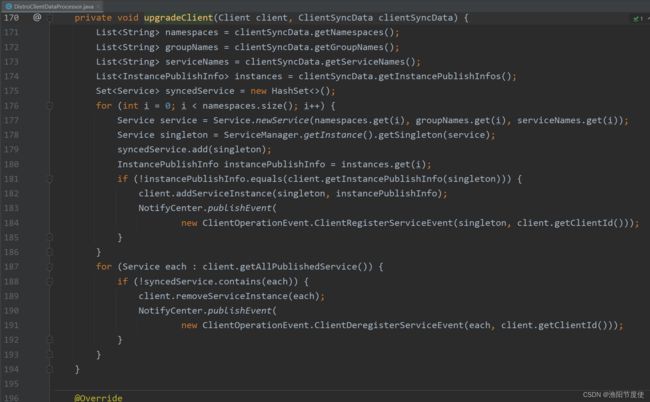Image resolution: width=650 pixels, height=402 pixels.
Task: Click line number 175 in the gutter
Action: click(x=11, y=91)
